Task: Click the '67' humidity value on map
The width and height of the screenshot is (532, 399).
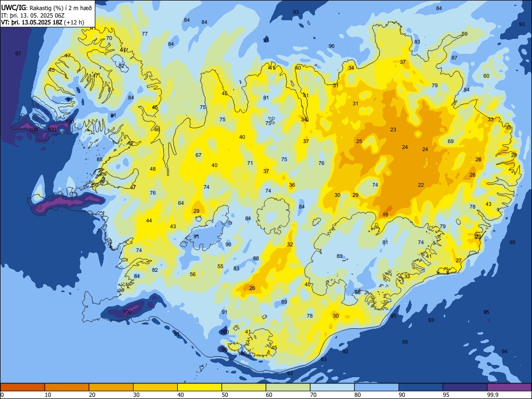Action: 198,155
